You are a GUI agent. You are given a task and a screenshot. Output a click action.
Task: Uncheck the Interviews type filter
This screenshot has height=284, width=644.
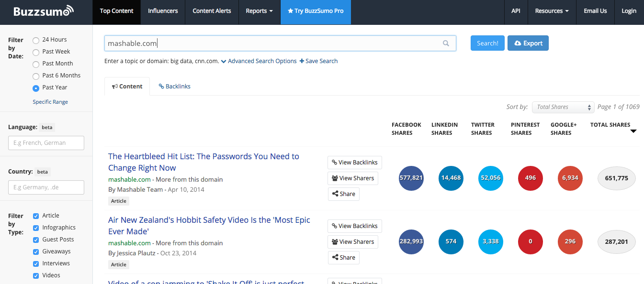tap(36, 263)
